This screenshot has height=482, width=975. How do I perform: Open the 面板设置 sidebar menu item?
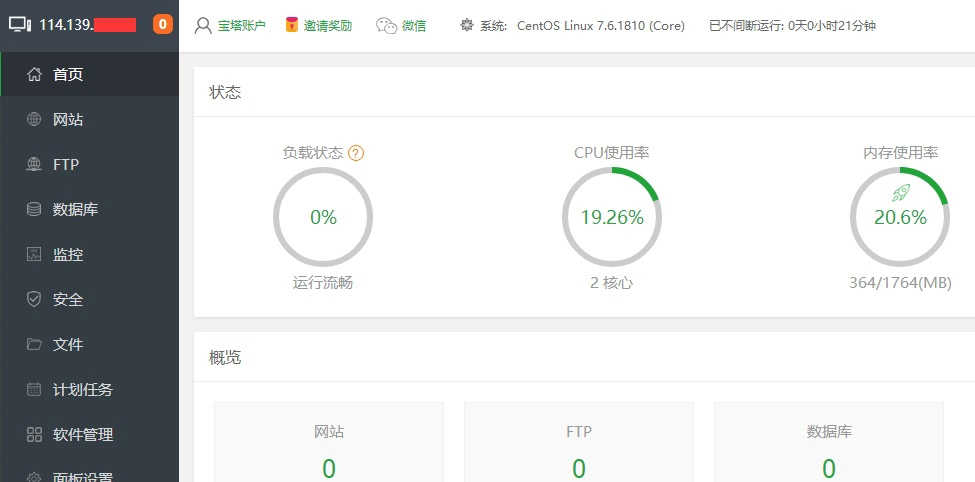tap(82, 474)
